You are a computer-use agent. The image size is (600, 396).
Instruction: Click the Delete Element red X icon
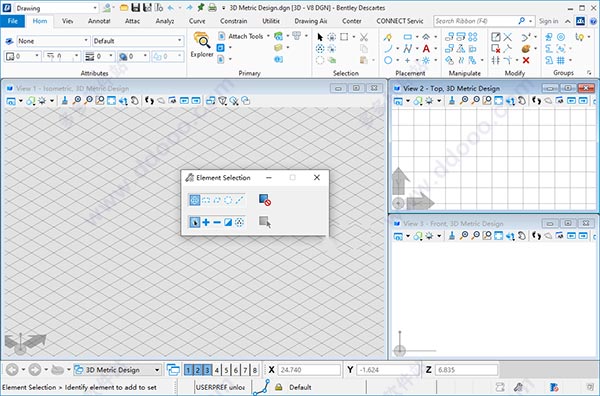[x=526, y=60]
